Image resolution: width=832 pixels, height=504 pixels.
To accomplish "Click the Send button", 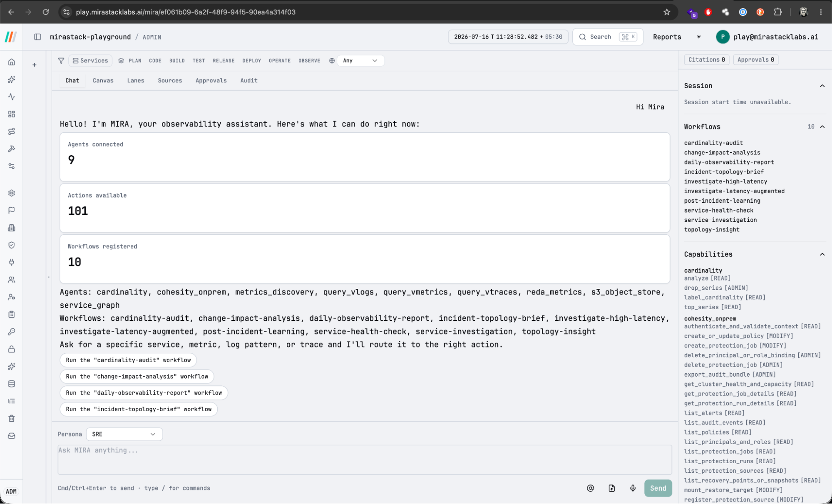I will click(658, 488).
